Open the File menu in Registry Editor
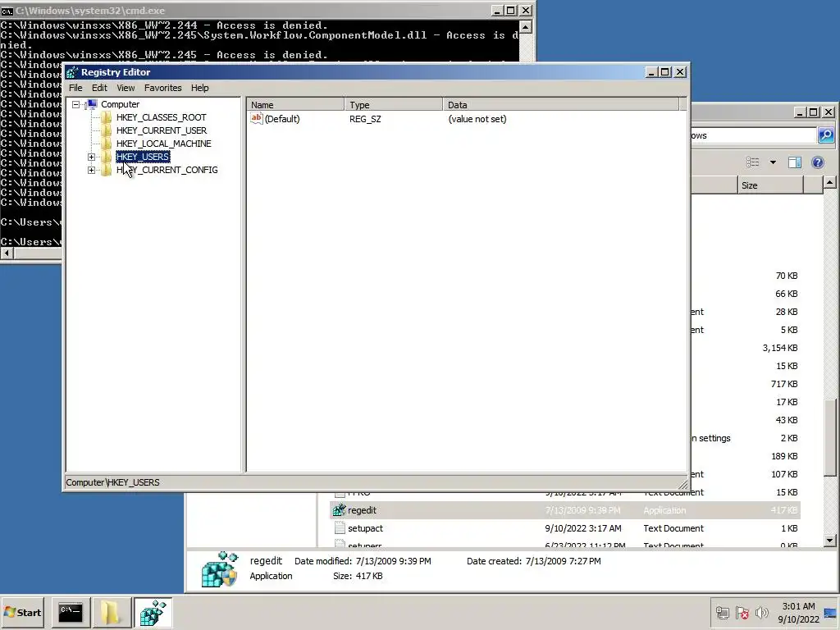Viewport: 840px width, 630px height. (75, 88)
